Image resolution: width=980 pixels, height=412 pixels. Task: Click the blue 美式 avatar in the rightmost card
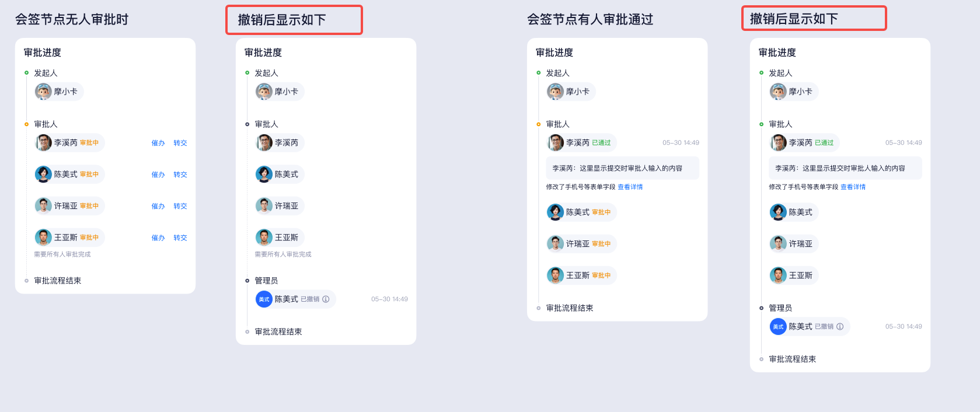(778, 327)
